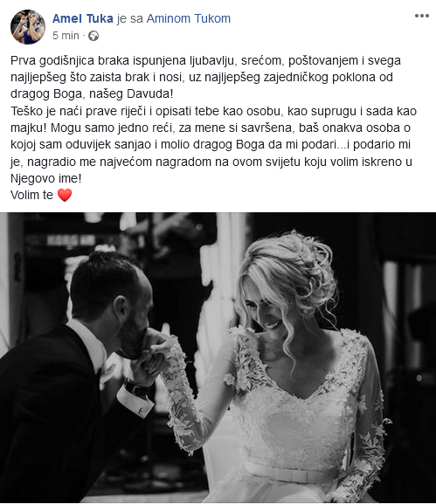Open Amel Tuka's profile picture avatar
The image size is (436, 504).
[x=28, y=27]
